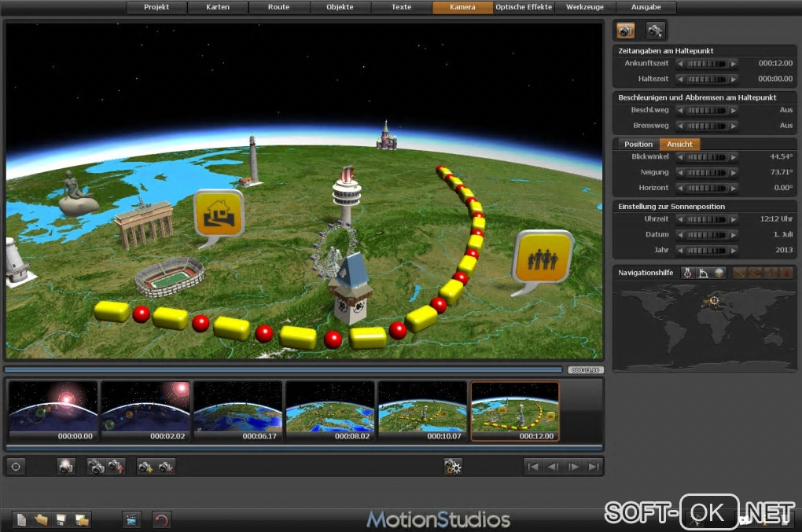Decrease Blickwinkel with left arrow
Image resolution: width=802 pixels, height=532 pixels.
click(681, 157)
